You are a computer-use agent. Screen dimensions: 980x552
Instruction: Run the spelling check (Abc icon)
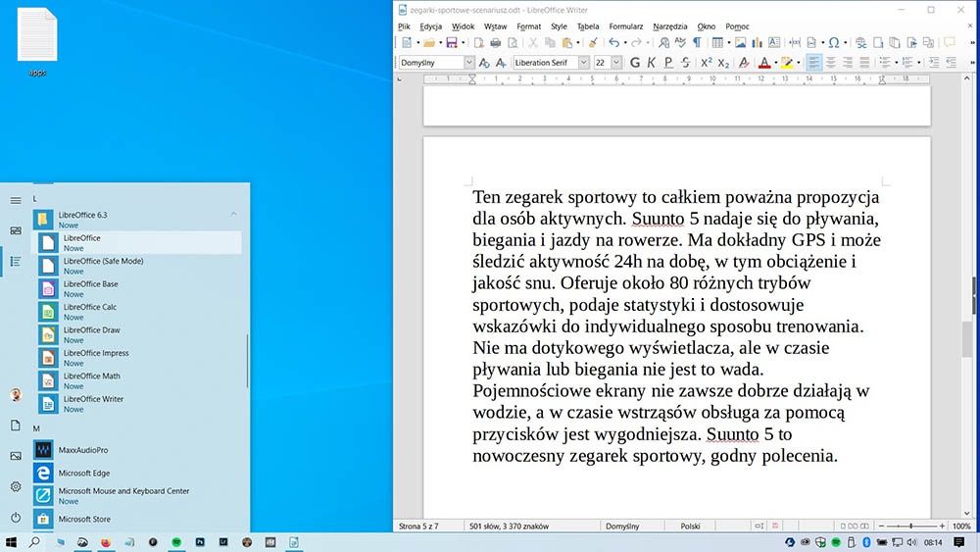680,42
